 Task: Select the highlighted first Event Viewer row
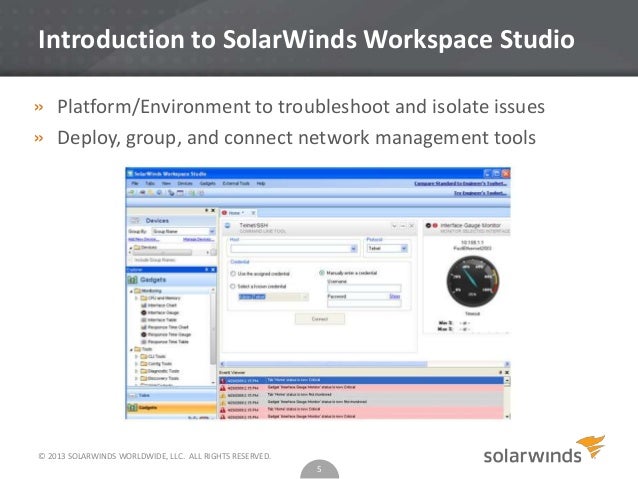tap(361, 381)
